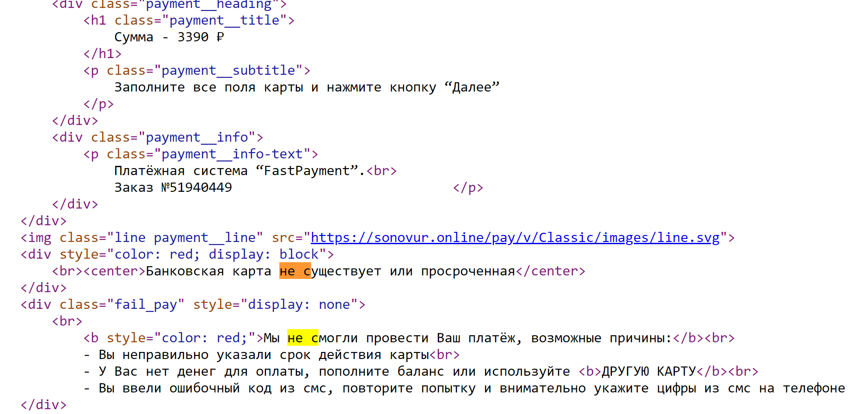Click the text 'Сумма - 3390 ₽'
The width and height of the screenshot is (868, 414).
click(x=169, y=37)
